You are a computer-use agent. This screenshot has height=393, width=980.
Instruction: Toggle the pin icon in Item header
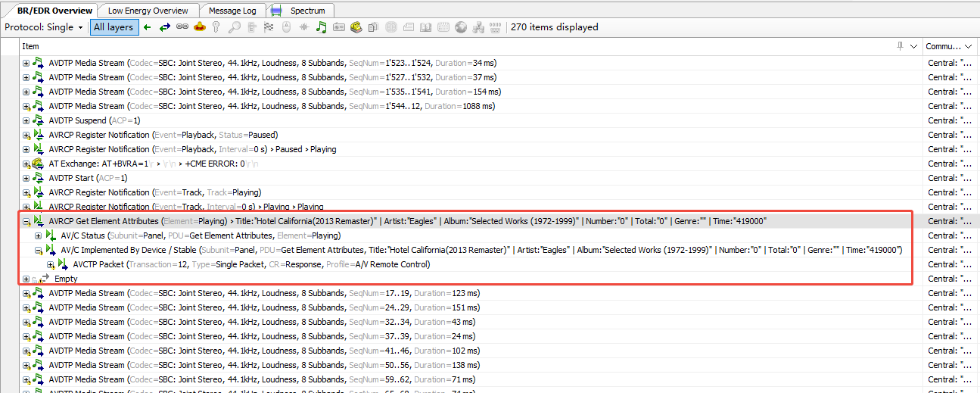click(900, 46)
